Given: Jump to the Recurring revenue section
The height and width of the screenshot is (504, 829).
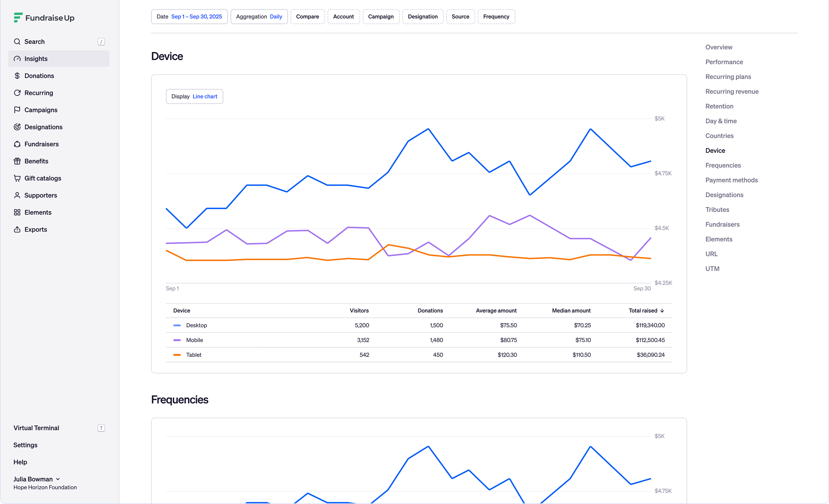Looking at the screenshot, I should point(732,91).
